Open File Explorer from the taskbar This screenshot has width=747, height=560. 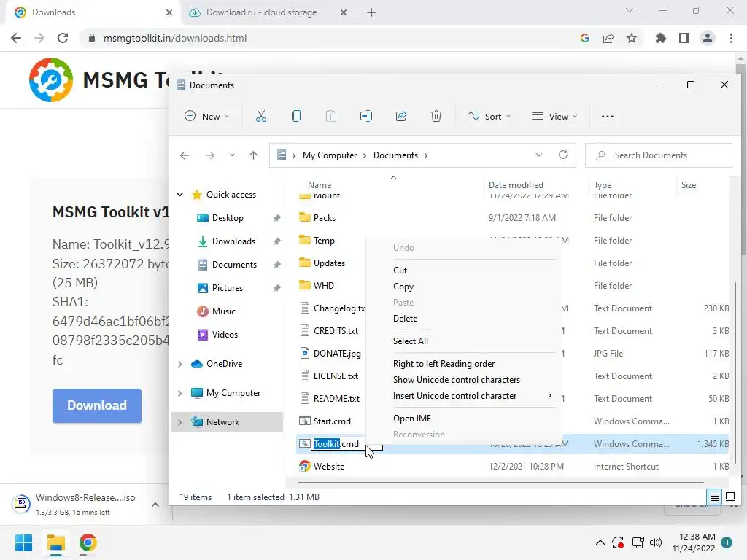[x=55, y=542]
